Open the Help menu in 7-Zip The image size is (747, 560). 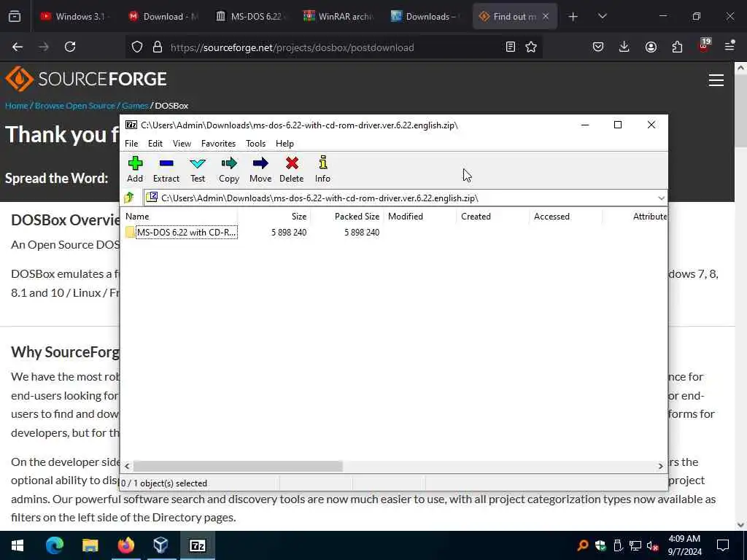(x=285, y=144)
